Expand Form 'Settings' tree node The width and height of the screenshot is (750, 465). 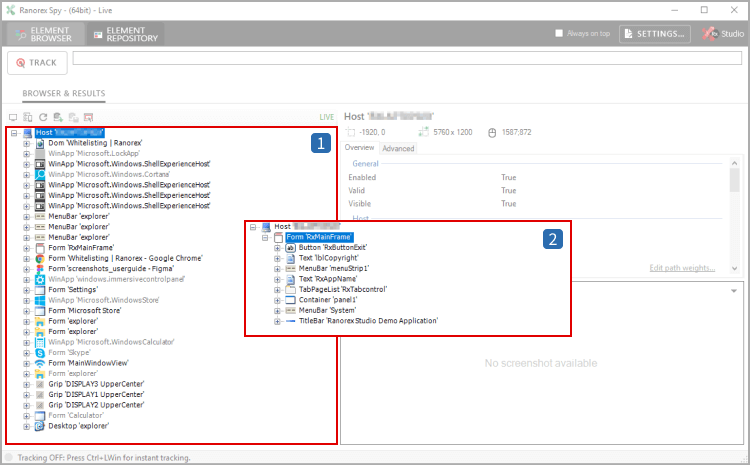(x=26, y=290)
